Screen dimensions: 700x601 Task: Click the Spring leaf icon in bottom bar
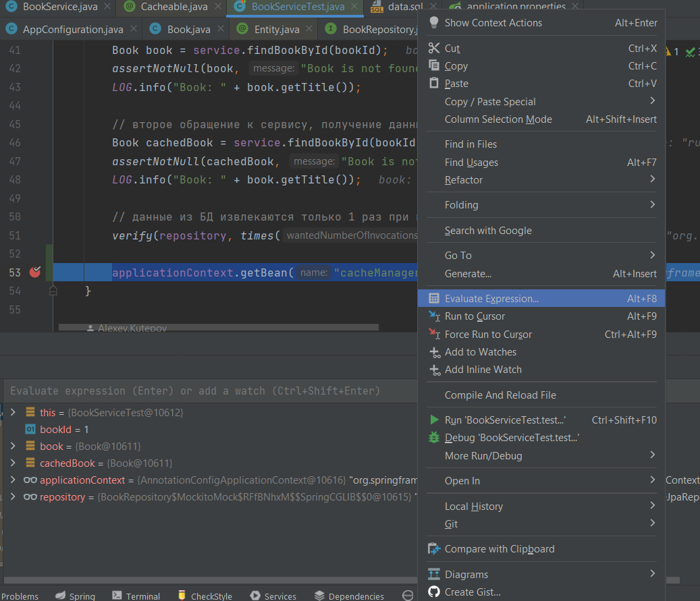60,596
